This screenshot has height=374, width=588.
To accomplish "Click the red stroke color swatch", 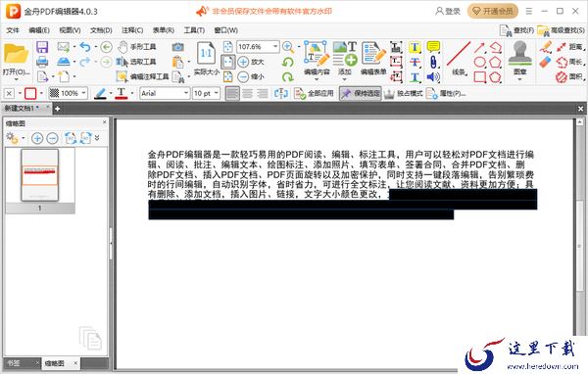I will [30, 93].
